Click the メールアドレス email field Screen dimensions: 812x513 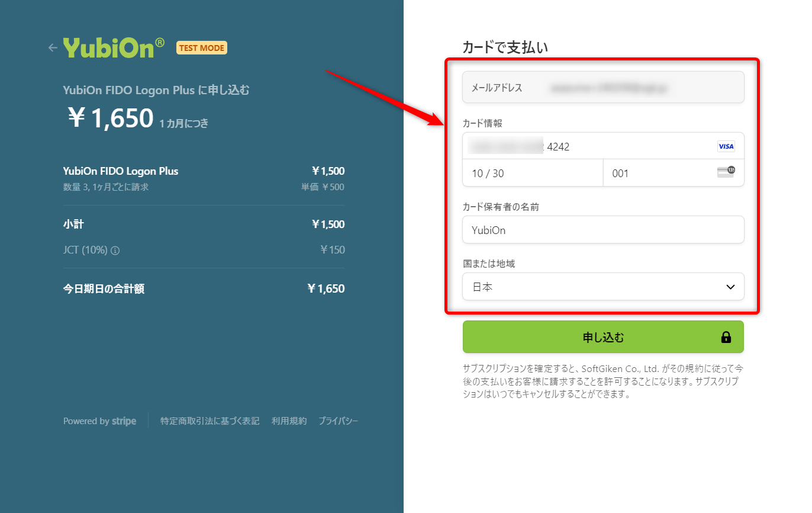(603, 88)
